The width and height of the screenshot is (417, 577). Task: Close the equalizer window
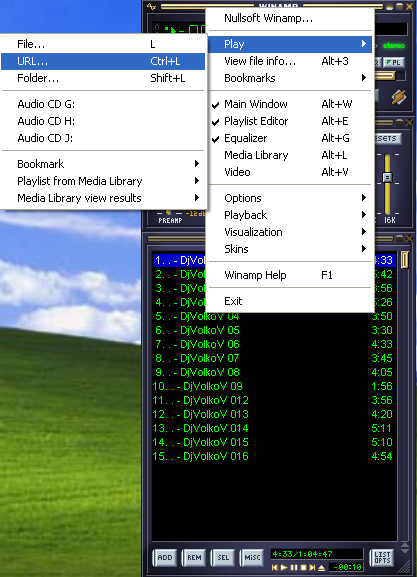click(x=409, y=122)
